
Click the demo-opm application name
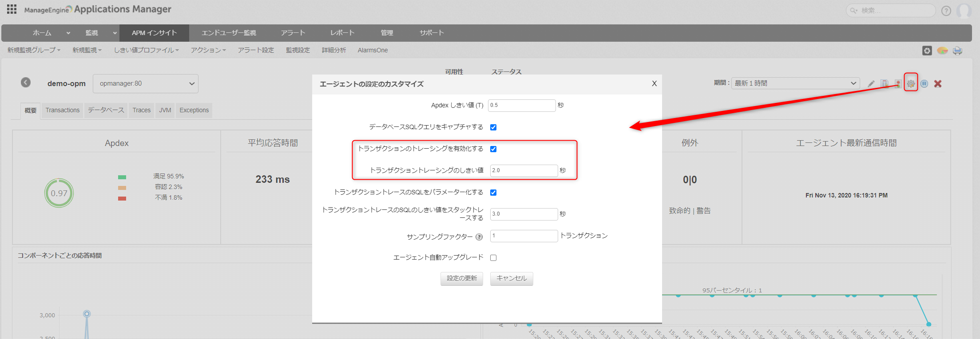(67, 83)
